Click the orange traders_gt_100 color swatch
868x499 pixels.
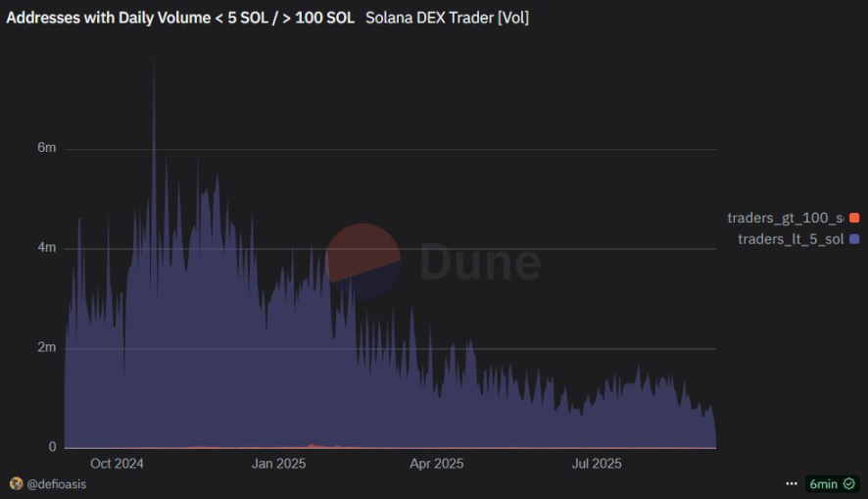[854, 218]
